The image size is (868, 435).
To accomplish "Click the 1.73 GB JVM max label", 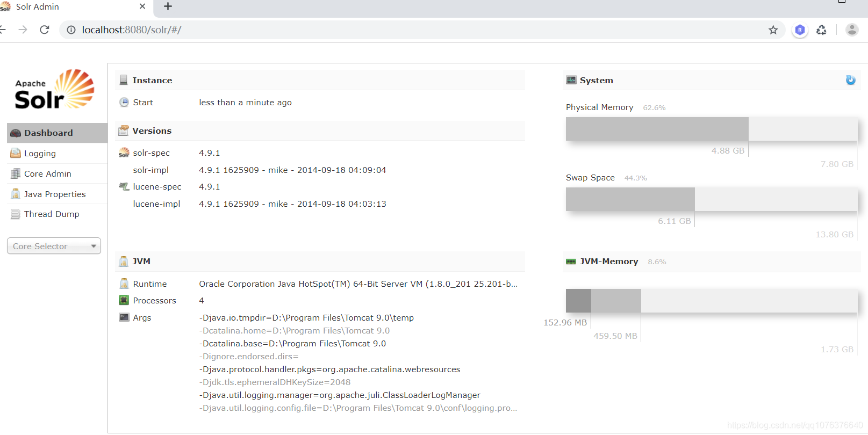I will click(837, 349).
